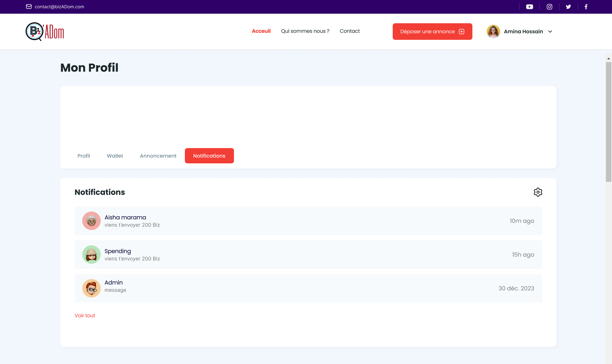Open the YouTube social link icon
612x364 pixels.
(x=529, y=7)
